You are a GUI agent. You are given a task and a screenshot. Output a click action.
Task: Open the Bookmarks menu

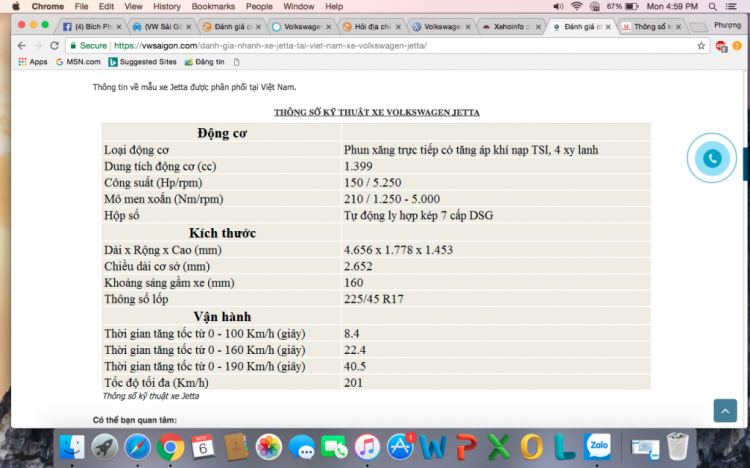click(x=213, y=7)
